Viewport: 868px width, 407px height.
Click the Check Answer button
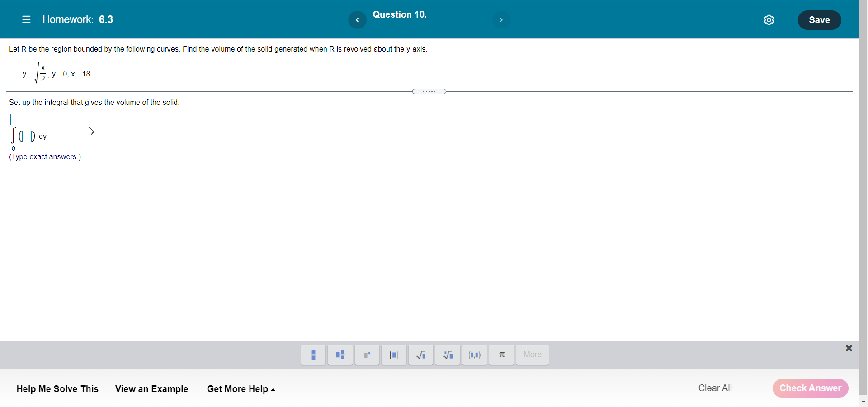(810, 388)
